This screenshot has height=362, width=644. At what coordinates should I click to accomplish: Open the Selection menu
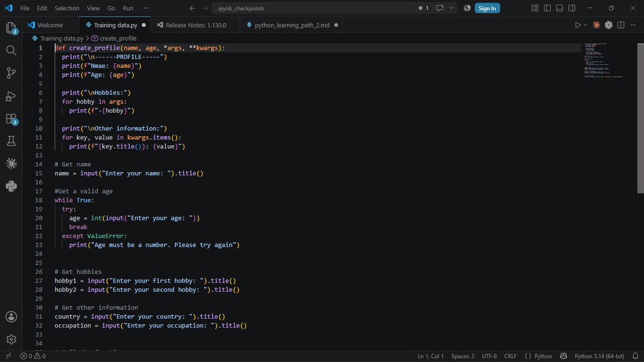click(67, 8)
